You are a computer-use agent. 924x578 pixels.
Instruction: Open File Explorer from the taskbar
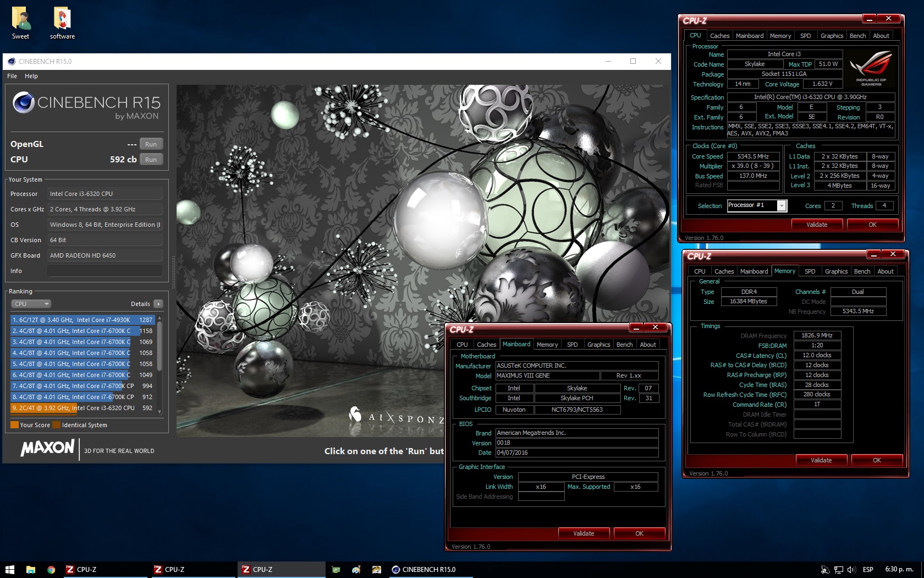[x=31, y=569]
